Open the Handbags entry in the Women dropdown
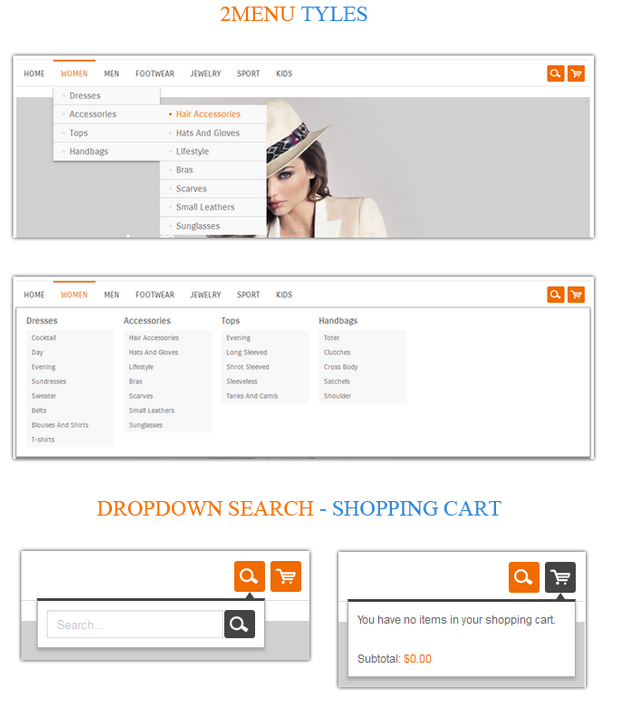The width and height of the screenshot is (627, 705). pos(89,151)
